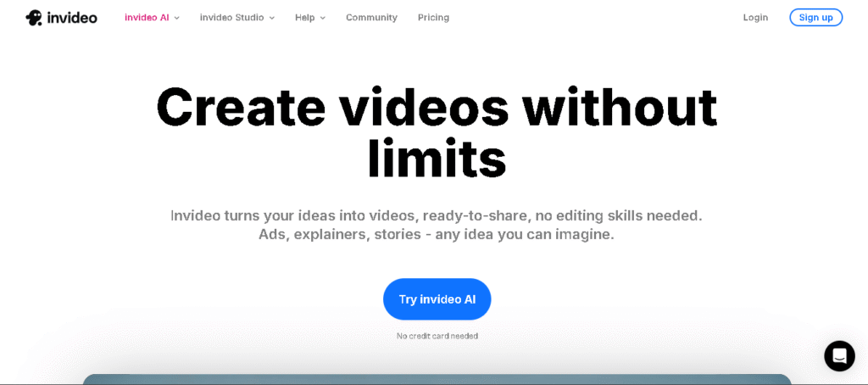Image resolution: width=868 pixels, height=385 pixels.
Task: Click the Invideo turns your ideas sentence
Action: (x=437, y=215)
